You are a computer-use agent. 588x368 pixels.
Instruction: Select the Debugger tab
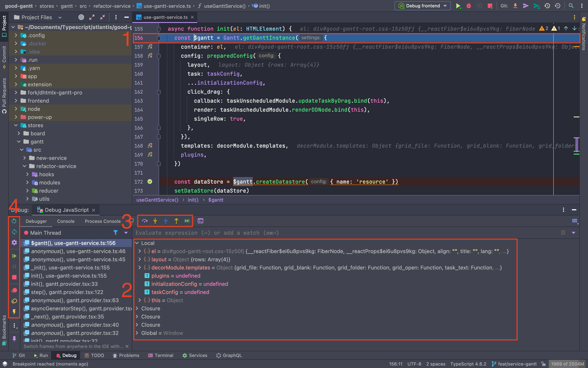click(x=36, y=221)
